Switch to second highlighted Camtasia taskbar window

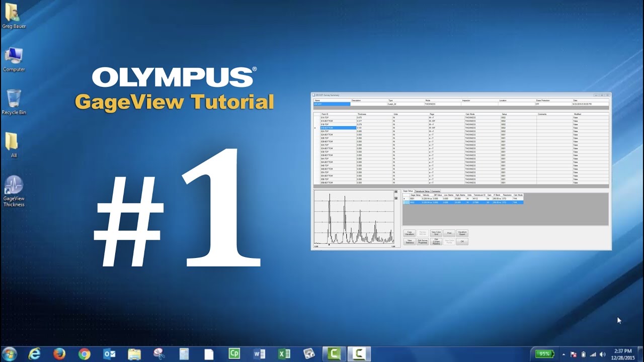[360, 354]
